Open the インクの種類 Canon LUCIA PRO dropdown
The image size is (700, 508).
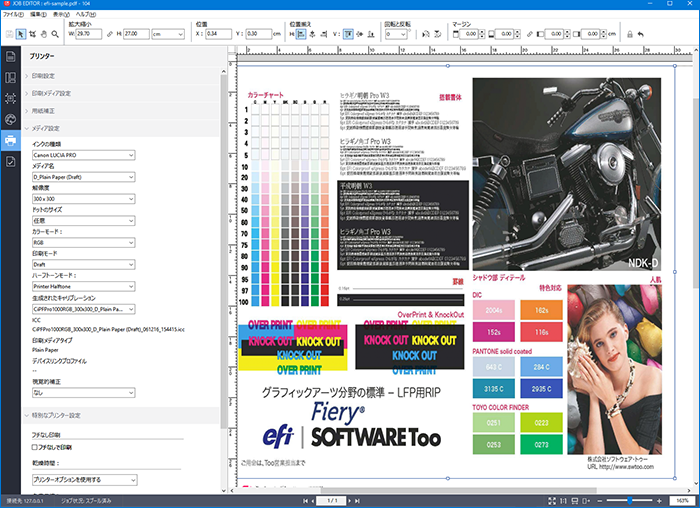tap(83, 155)
